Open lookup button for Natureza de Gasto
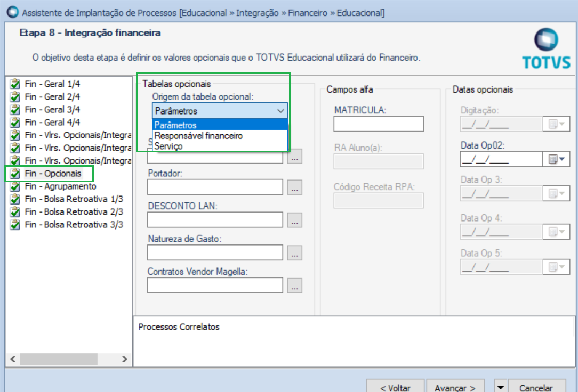Screen dimensions: 578x392 coord(294,253)
